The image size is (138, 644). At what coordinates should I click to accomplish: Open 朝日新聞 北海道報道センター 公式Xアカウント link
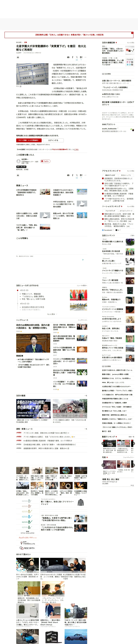tap(118, 103)
